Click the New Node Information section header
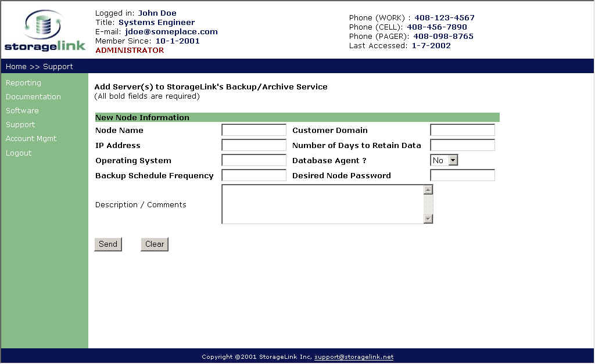Viewport: 595px width, 364px height. tap(297, 117)
